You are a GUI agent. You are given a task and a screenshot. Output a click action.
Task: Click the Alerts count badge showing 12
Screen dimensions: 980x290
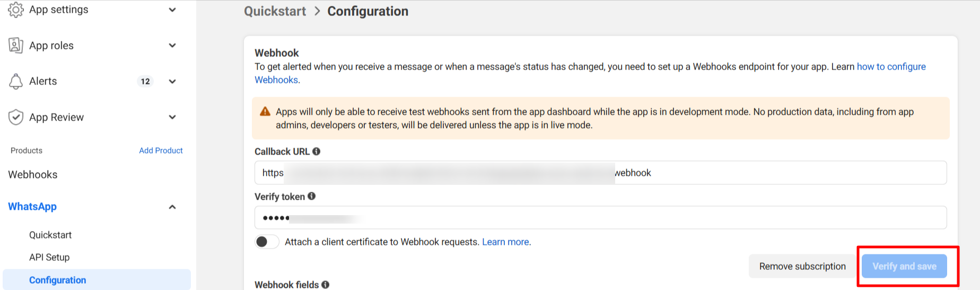coord(145,81)
